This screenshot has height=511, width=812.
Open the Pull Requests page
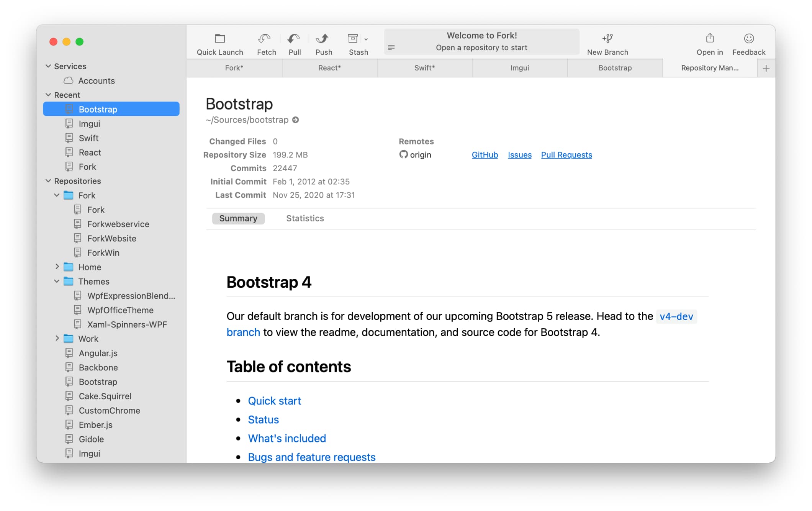(566, 154)
